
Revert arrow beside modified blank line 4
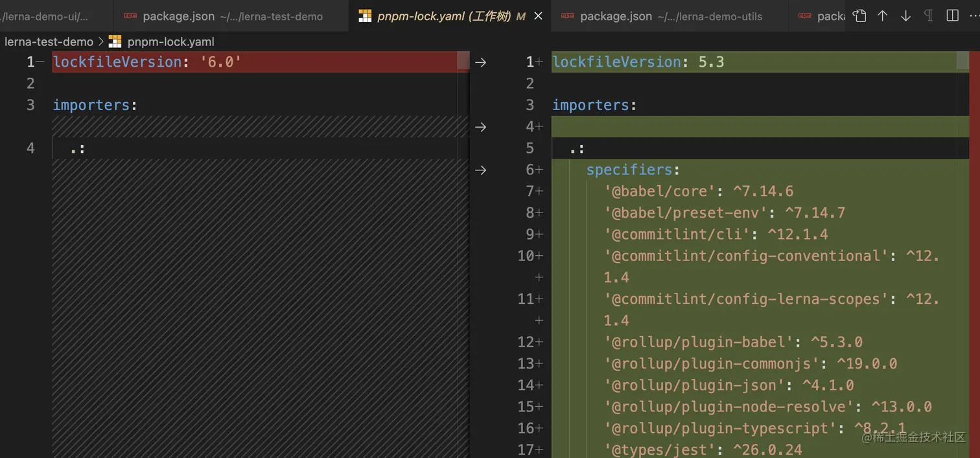click(480, 127)
